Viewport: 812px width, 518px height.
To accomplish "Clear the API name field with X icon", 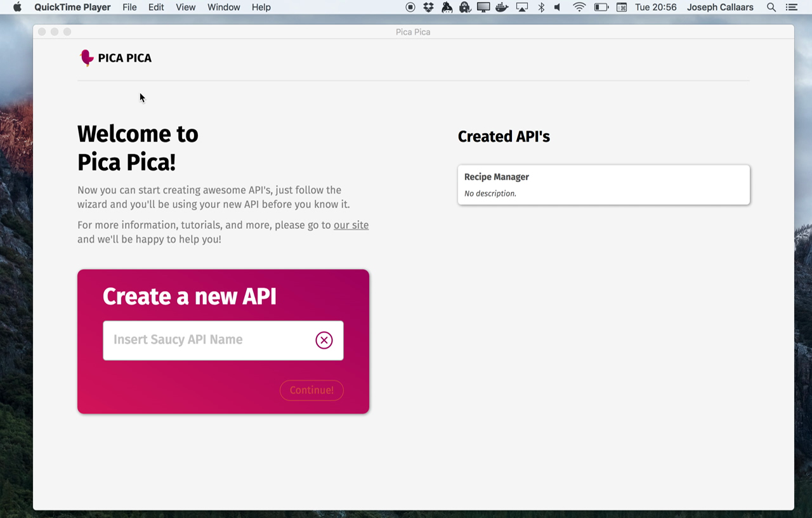I will pyautogui.click(x=324, y=340).
